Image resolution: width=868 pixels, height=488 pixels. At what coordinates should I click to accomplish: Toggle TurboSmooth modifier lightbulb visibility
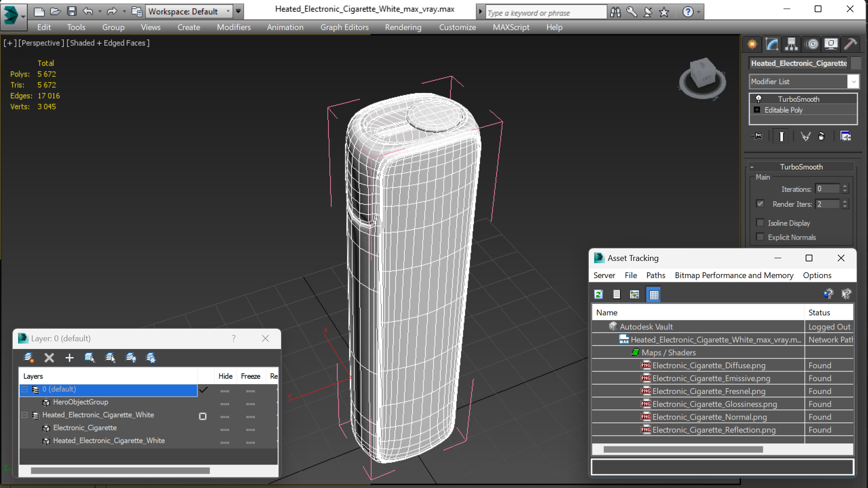coord(759,99)
